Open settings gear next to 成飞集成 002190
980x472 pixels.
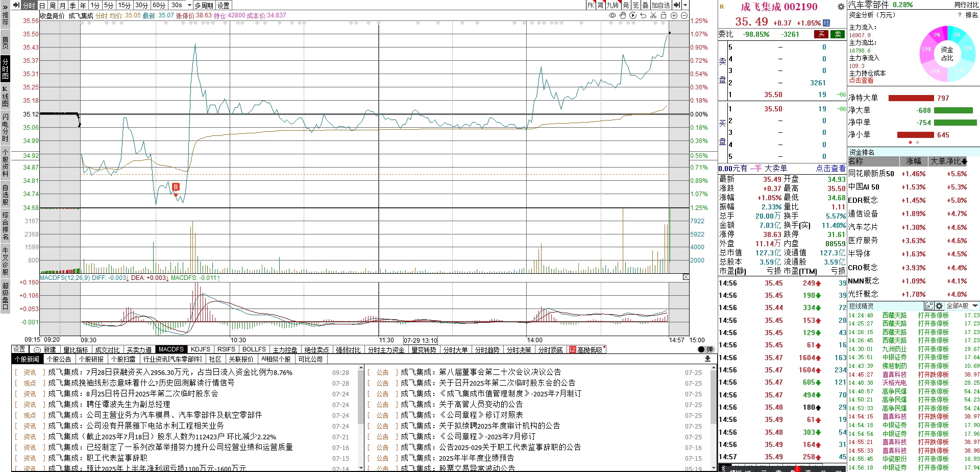click(x=841, y=7)
